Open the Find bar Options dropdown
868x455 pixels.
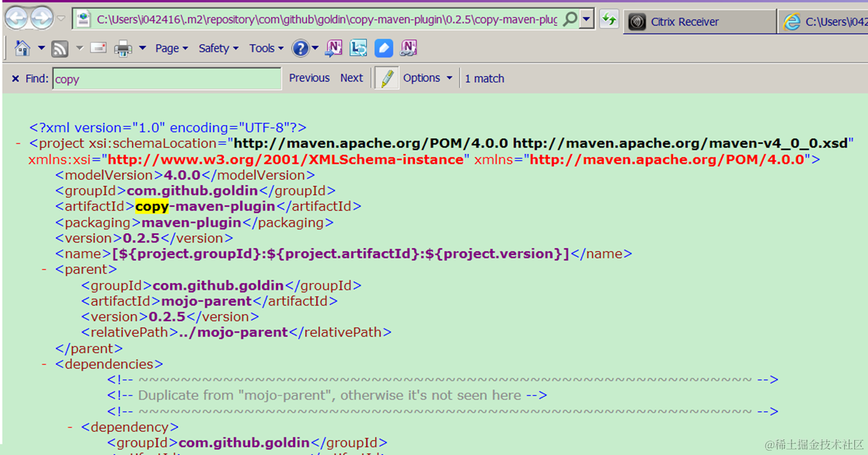[428, 78]
